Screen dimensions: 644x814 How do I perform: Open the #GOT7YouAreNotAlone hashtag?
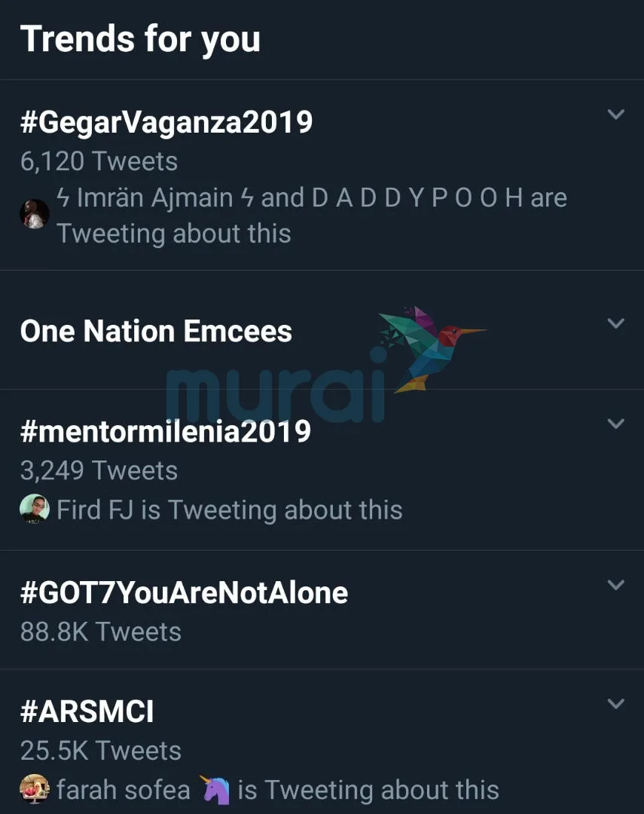point(184,593)
